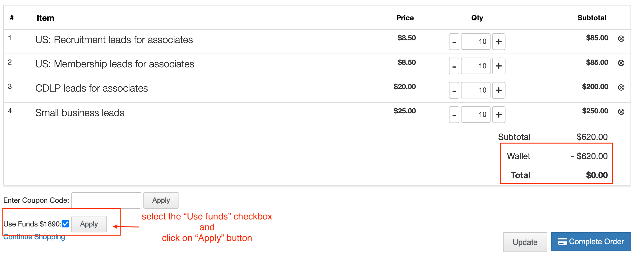
Task: Open the Continue Shopping link
Action: (34, 237)
